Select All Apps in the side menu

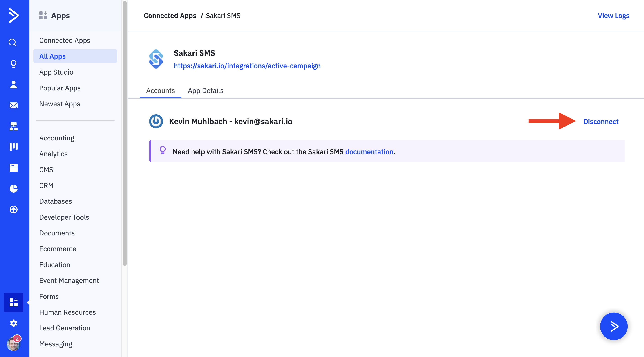[x=75, y=56]
